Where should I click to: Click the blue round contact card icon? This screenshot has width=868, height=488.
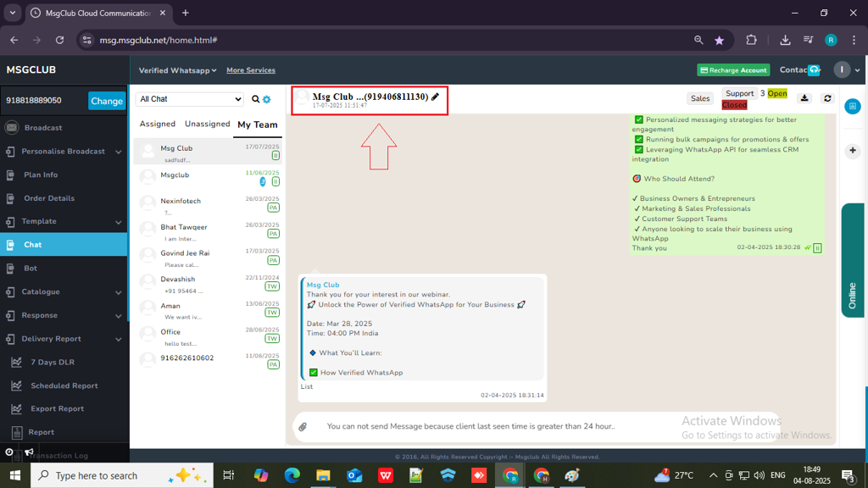coord(853,106)
